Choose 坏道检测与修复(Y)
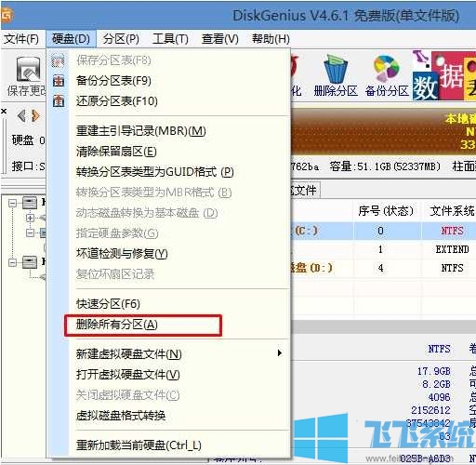Image resolution: width=476 pixels, height=465 pixels. point(122,254)
